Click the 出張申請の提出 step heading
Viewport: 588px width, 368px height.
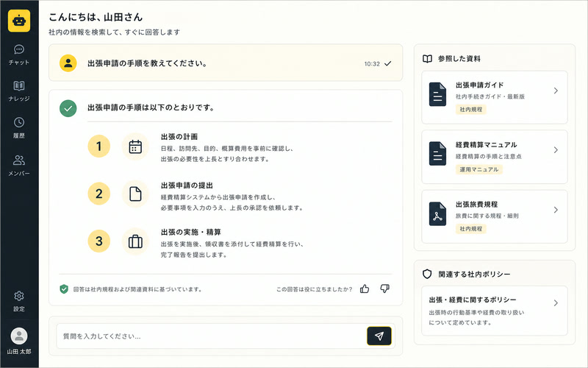pos(187,185)
